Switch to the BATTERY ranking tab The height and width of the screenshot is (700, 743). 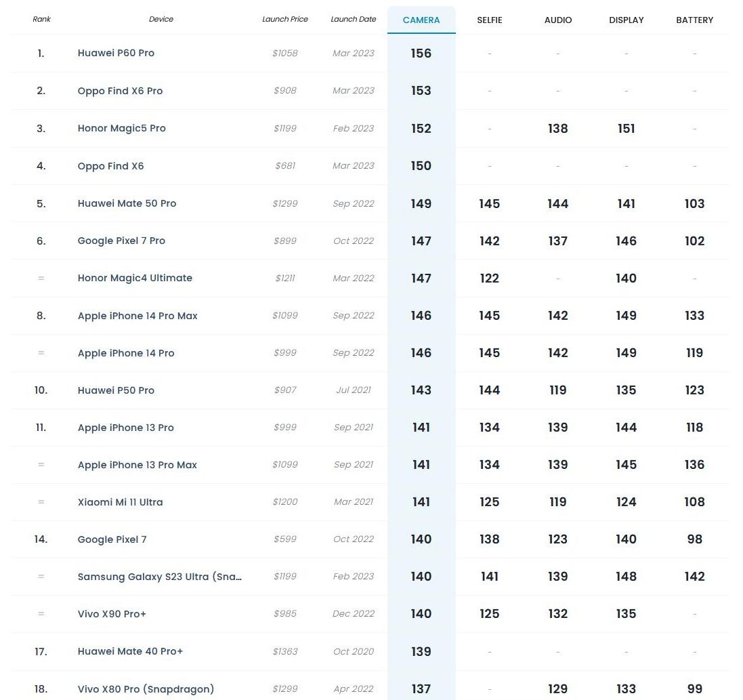pos(694,20)
